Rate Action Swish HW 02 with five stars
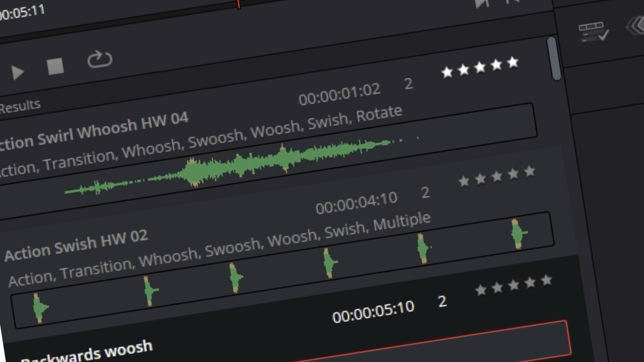This screenshot has height=362, width=644. coord(529,172)
